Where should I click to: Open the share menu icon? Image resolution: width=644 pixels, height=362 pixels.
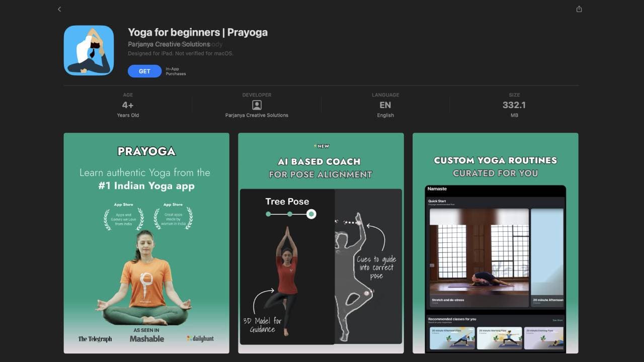coord(579,9)
